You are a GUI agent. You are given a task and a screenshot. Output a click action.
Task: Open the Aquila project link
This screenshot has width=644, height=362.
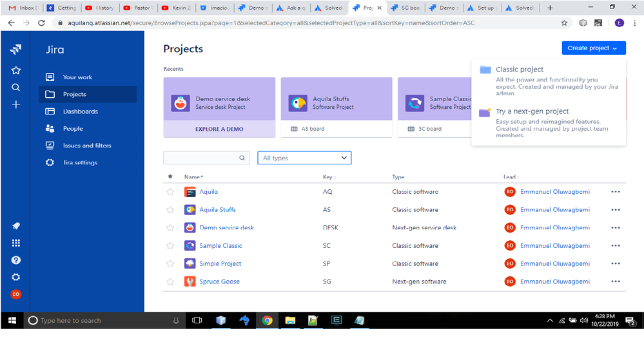[209, 192]
